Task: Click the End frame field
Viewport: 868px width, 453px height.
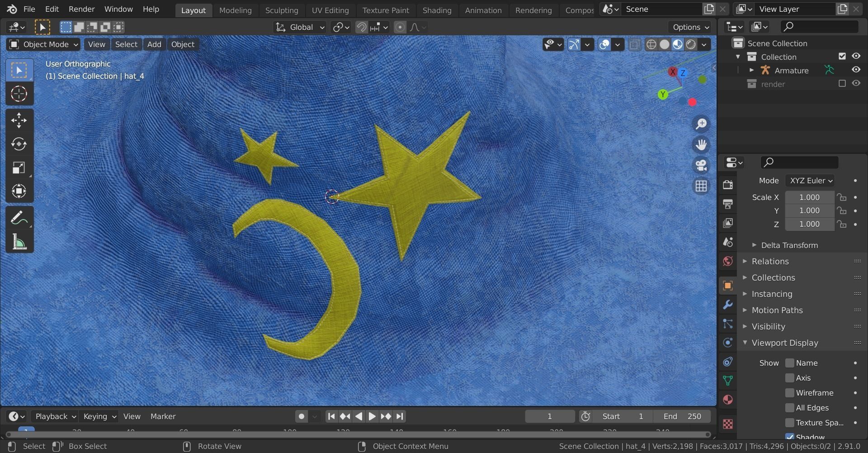Action: [682, 416]
